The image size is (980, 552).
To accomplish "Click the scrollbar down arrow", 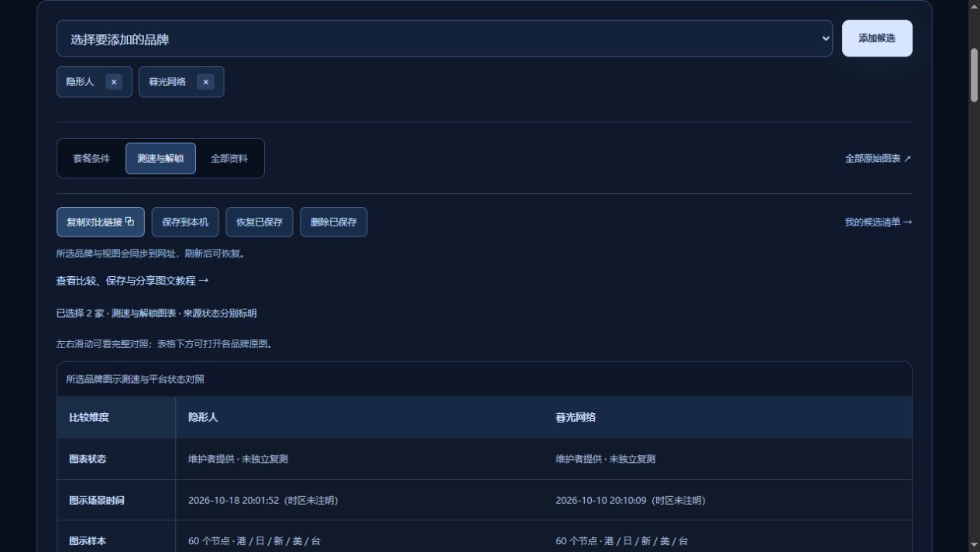I will tap(974, 546).
